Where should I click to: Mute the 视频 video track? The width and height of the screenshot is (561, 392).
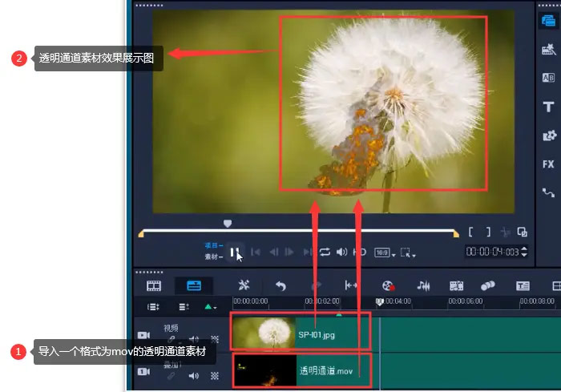click(194, 339)
